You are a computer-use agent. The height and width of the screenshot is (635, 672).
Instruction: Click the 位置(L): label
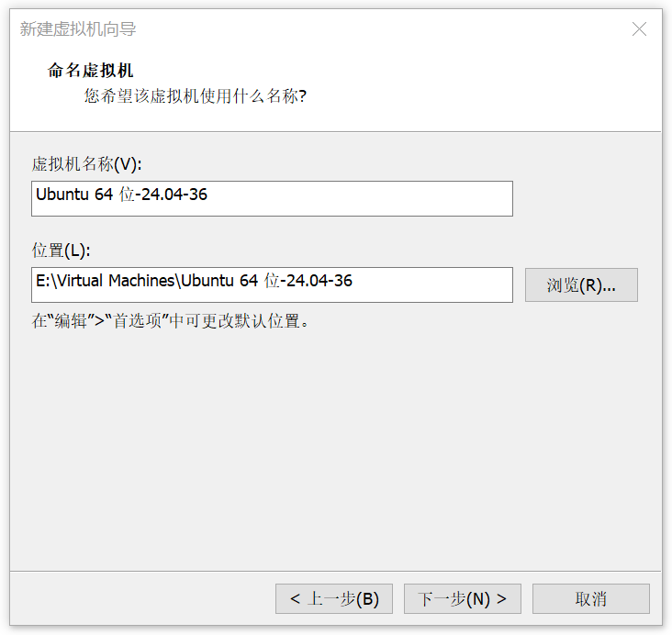[61, 251]
